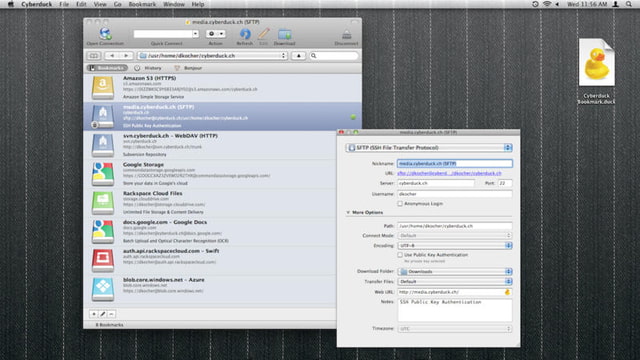Select the Amazon S3 (HTTPS) bookmark icon
The image size is (640, 360).
pyautogui.click(x=103, y=88)
